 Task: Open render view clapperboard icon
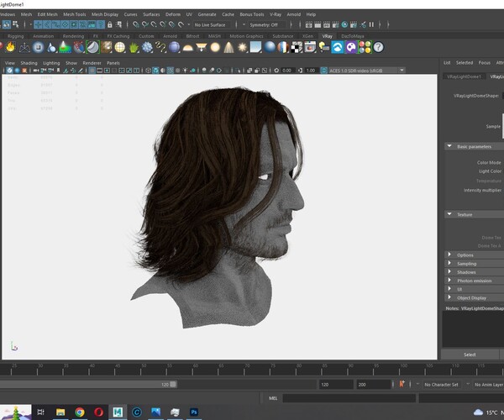(x=308, y=24)
